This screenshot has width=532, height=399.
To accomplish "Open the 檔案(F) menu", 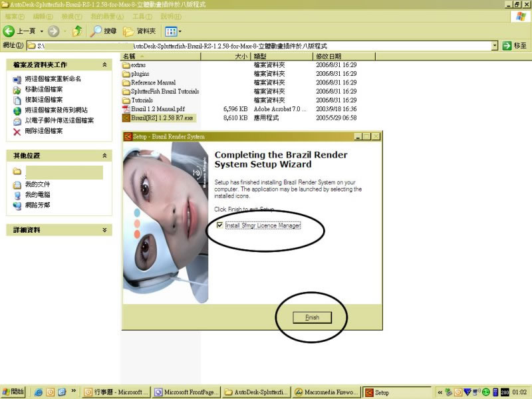I will click(15, 16).
